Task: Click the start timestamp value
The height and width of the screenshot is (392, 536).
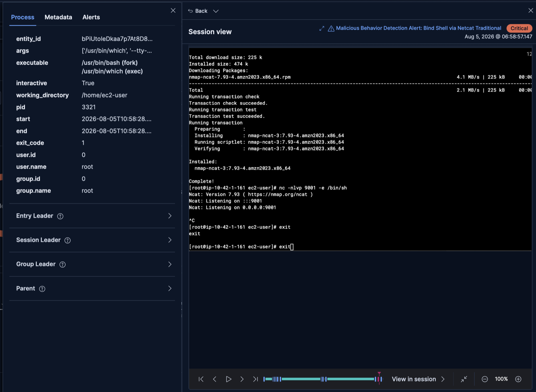Action: point(117,119)
